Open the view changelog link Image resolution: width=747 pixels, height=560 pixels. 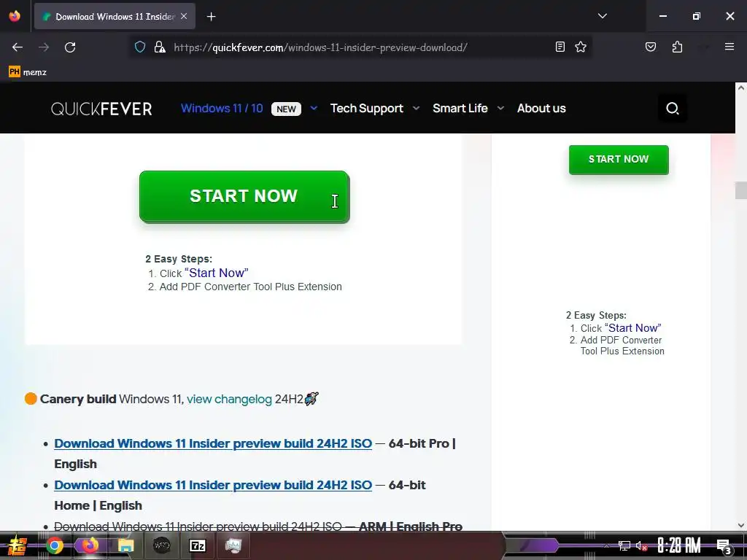(229, 399)
